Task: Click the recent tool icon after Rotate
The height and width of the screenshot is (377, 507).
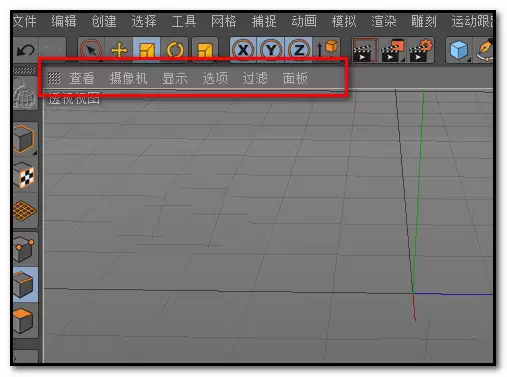Action: 205,50
